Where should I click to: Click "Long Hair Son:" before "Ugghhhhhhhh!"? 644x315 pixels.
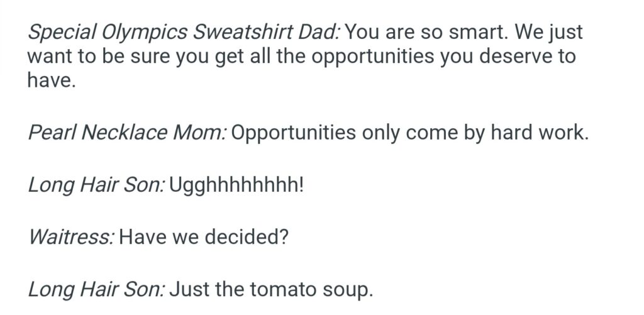[96, 185]
